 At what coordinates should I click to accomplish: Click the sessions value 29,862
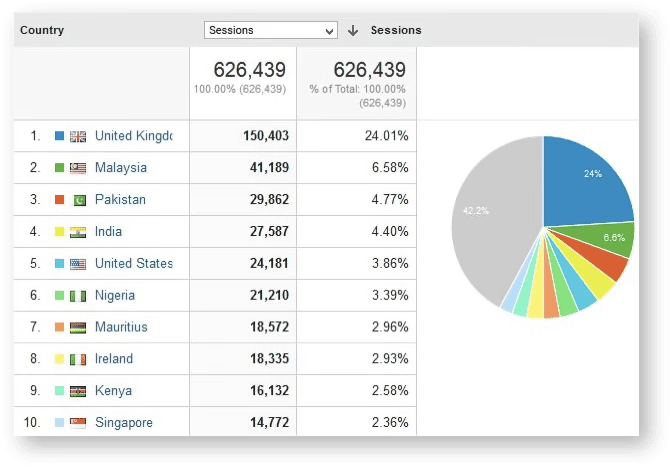point(269,200)
